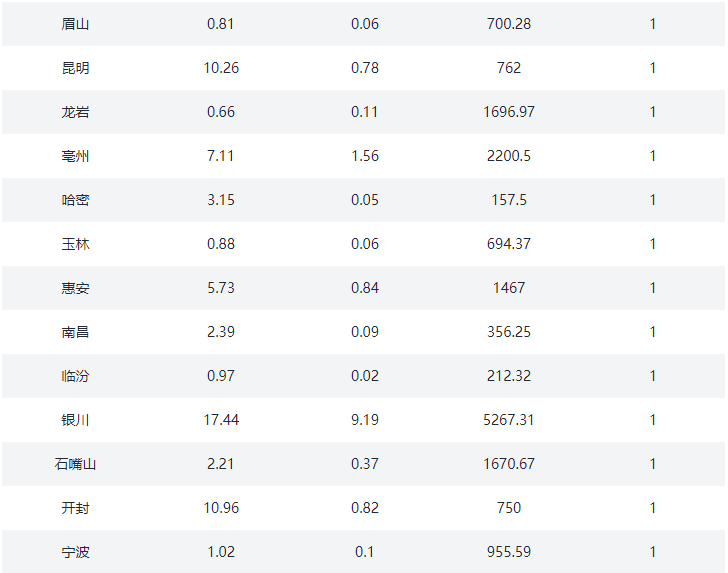Viewport: 728px width, 573px height.
Task: Select the 开封 city cell
Action: tap(75, 508)
